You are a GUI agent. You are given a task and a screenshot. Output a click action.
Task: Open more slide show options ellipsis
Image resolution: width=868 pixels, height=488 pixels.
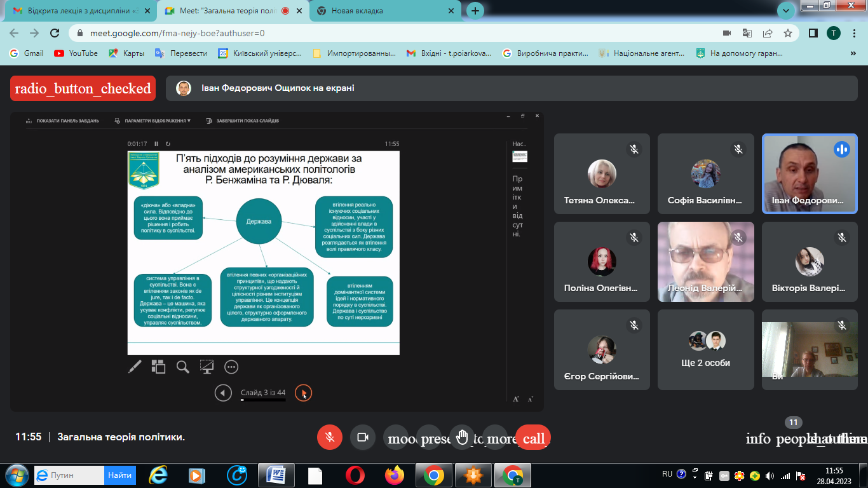(231, 367)
